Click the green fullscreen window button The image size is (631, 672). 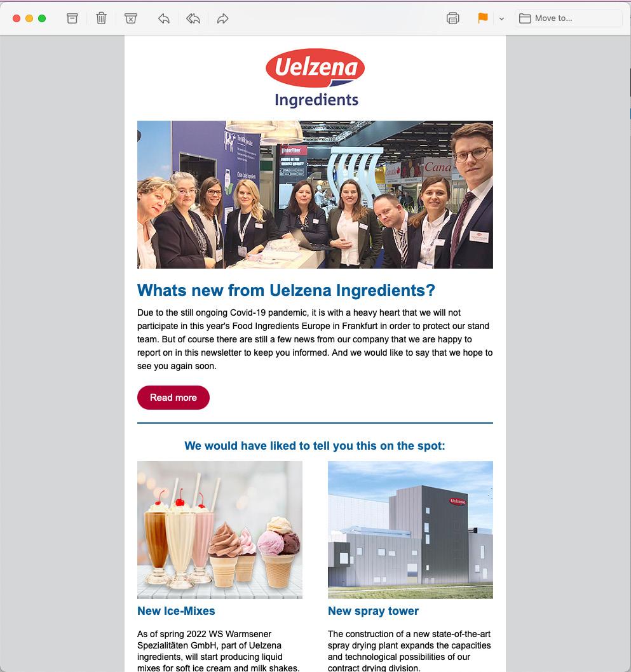pos(42,18)
